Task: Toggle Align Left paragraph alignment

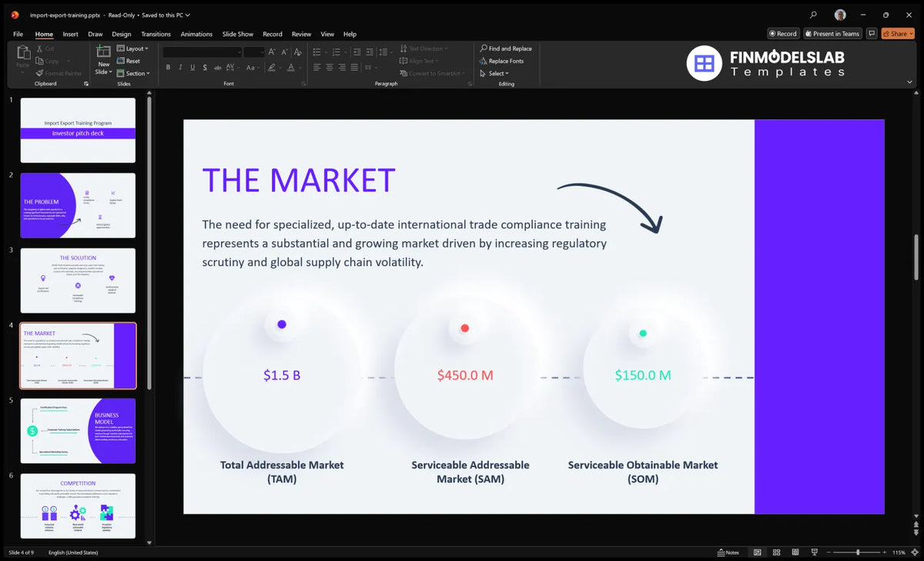Action: point(316,67)
